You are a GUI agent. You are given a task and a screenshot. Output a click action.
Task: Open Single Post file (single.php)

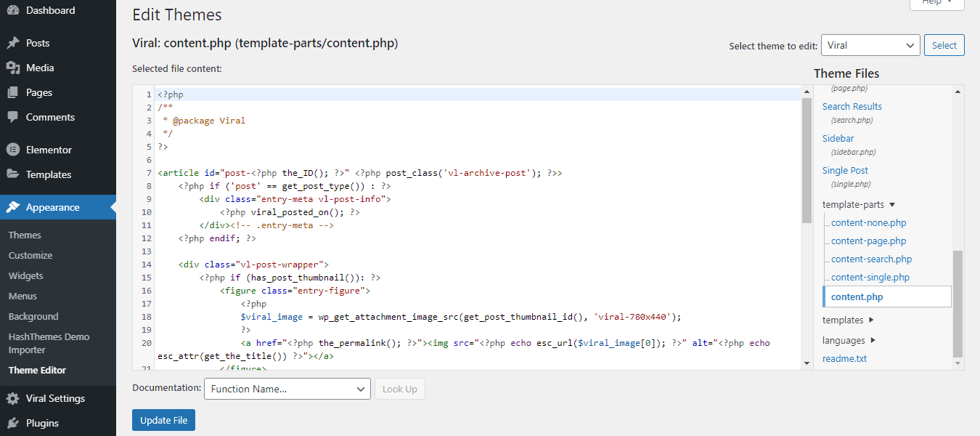pyautogui.click(x=845, y=170)
